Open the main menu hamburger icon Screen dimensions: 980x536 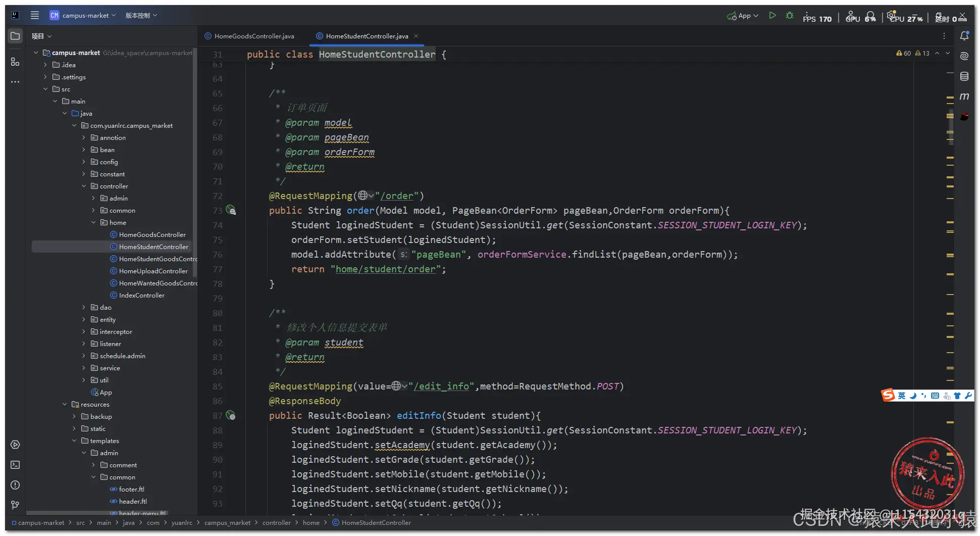pos(35,15)
